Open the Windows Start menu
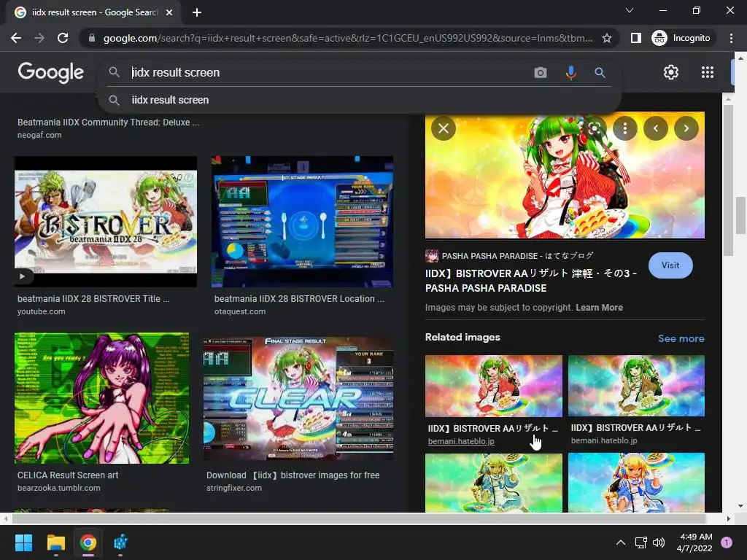 [23, 542]
